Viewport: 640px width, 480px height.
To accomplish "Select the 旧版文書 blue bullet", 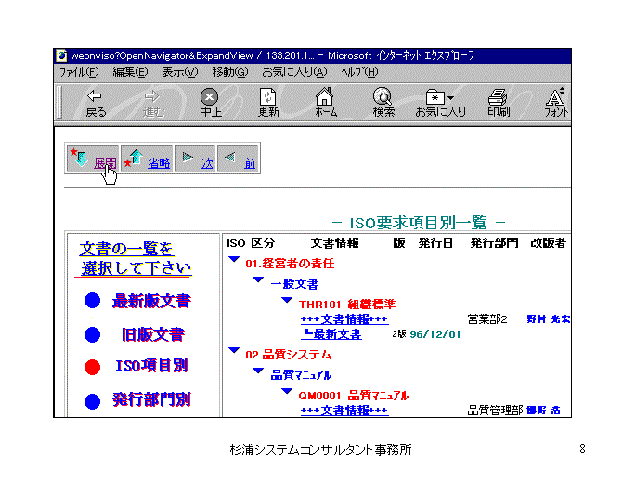I will click(x=92, y=334).
